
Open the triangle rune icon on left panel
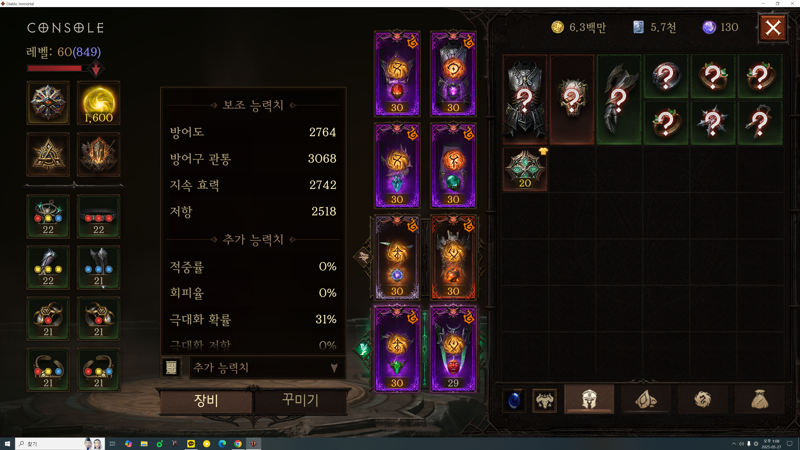tap(48, 154)
